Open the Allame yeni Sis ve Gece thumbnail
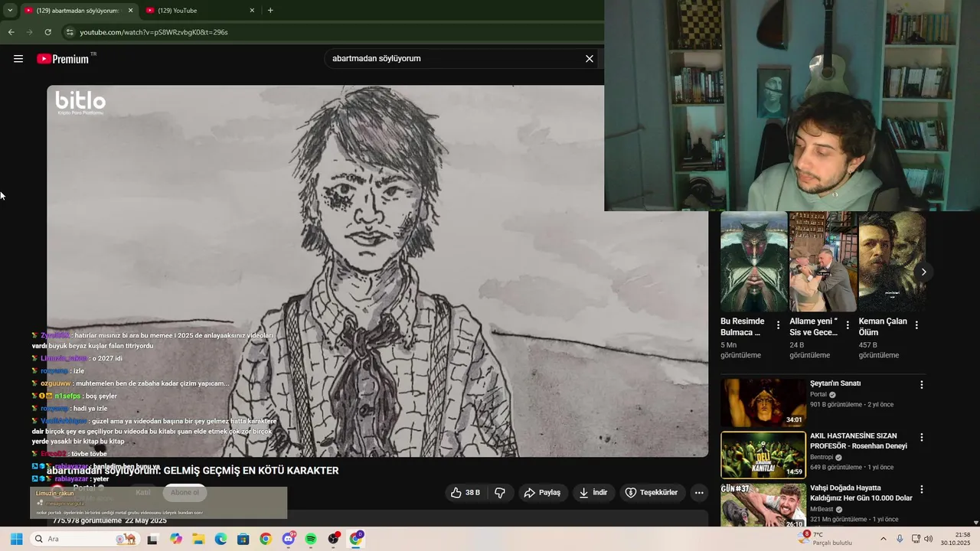The image size is (980, 551). [x=823, y=262]
